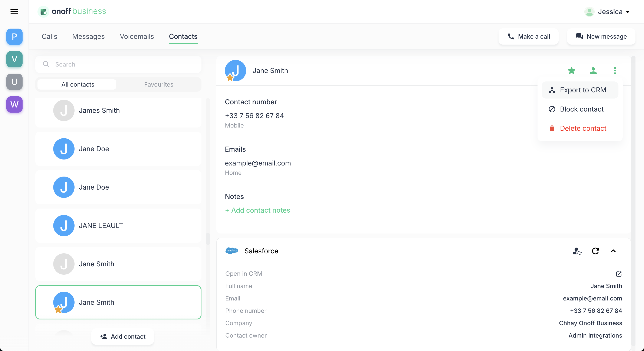Image resolution: width=644 pixels, height=351 pixels.
Task: Choose Block contact from menu
Action: 580,109
